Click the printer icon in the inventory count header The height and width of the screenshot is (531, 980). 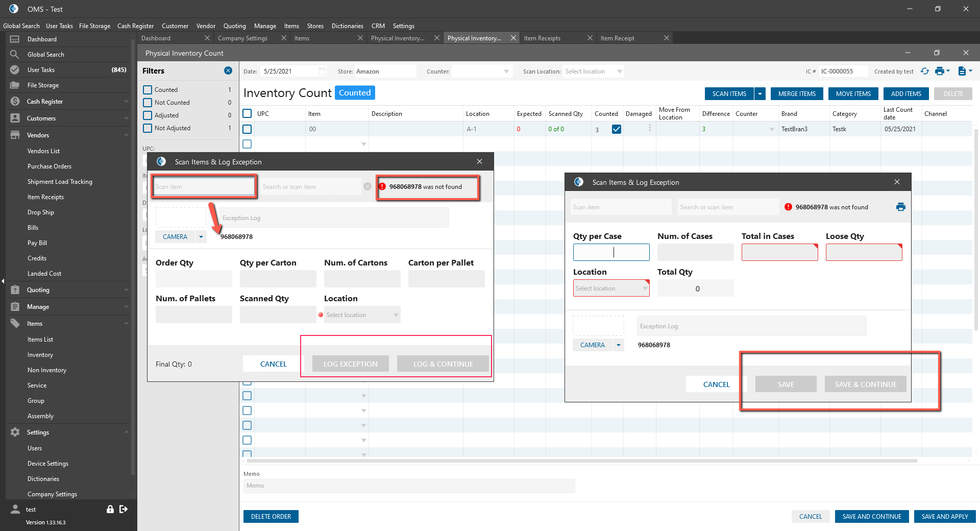pos(939,71)
